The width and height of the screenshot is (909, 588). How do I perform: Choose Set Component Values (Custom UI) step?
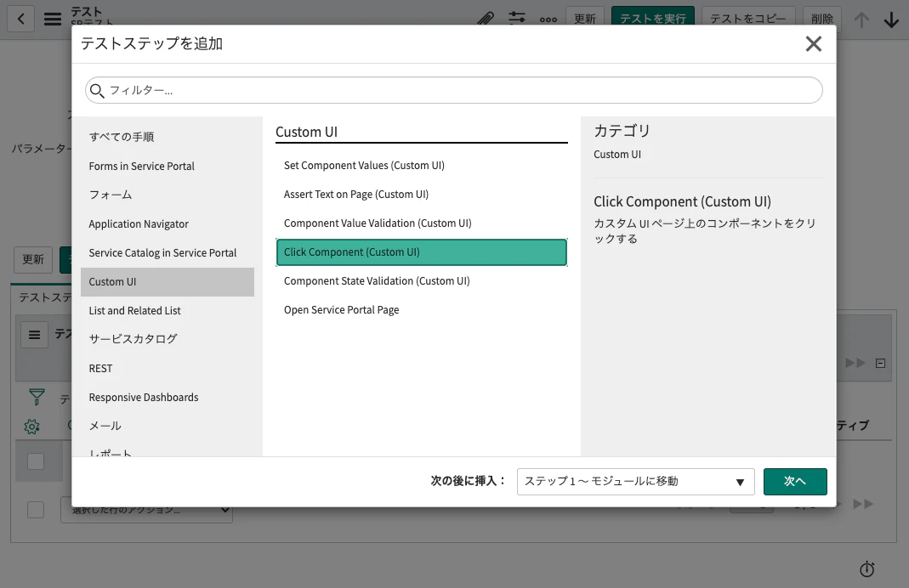pyautogui.click(x=422, y=166)
